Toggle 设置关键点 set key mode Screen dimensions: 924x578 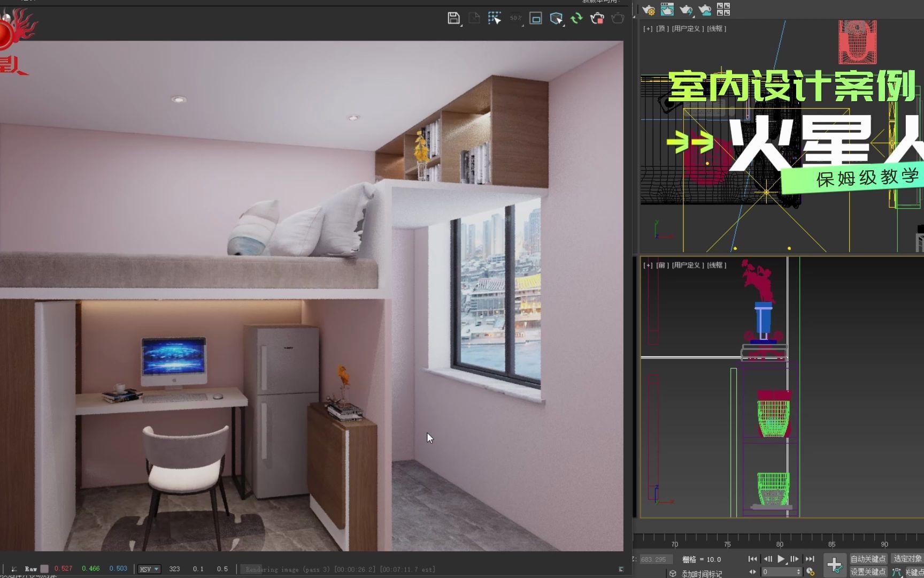coord(868,572)
